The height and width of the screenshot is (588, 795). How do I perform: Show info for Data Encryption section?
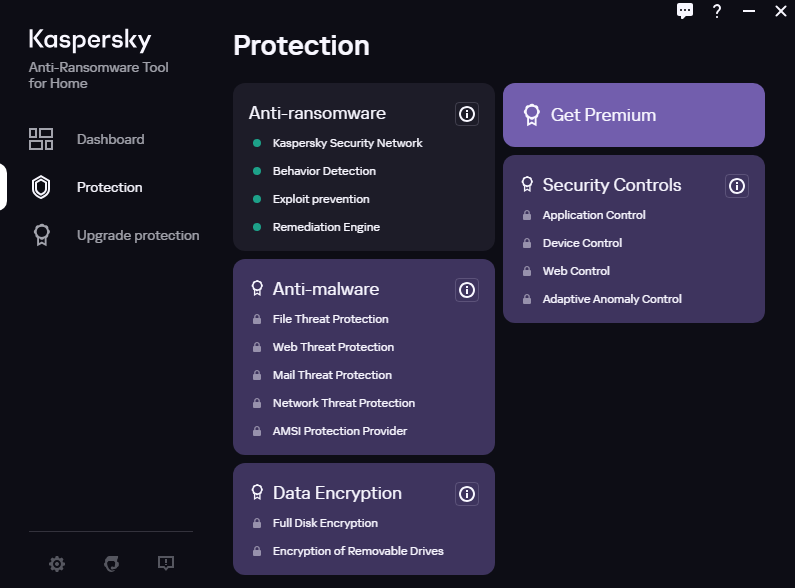click(x=466, y=494)
